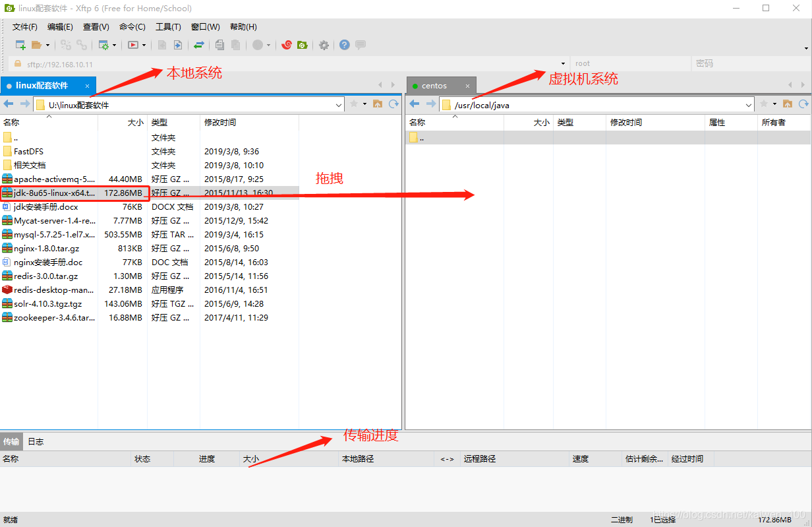
Task: Click the transfer-right file toolbar icon
Action: coord(178,45)
